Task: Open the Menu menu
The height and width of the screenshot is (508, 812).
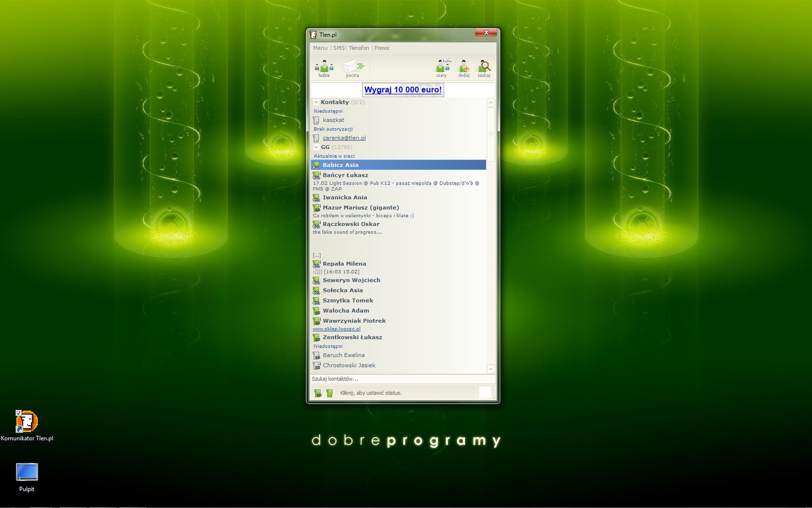Action: point(320,48)
